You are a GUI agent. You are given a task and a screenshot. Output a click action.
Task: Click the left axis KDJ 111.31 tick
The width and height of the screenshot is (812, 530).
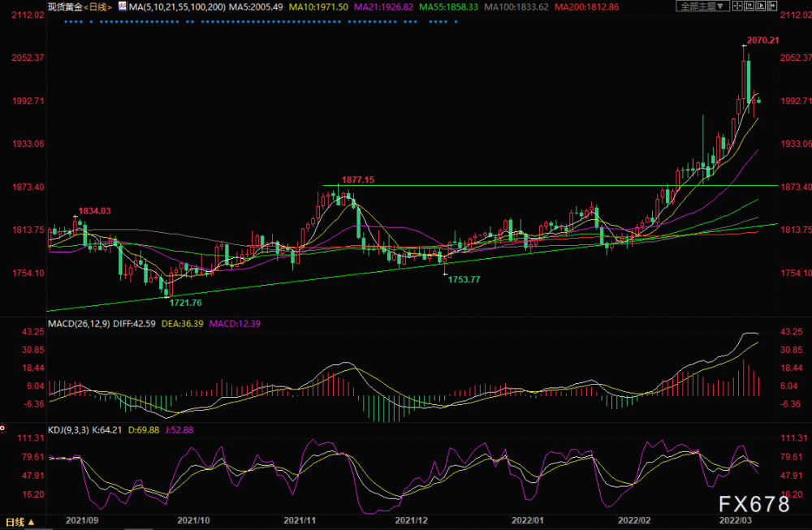[x=31, y=437]
